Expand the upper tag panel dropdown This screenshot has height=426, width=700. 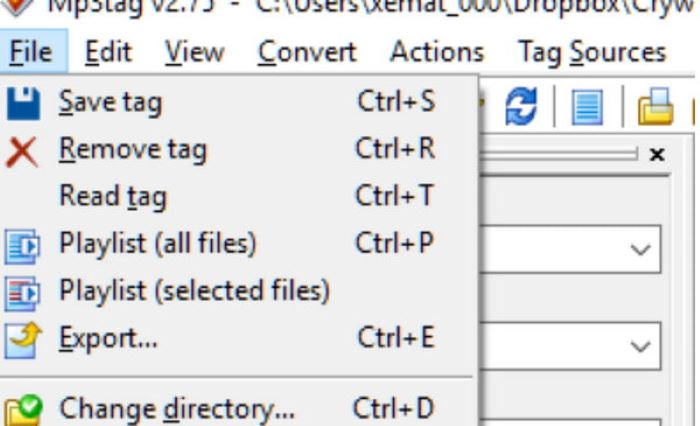[x=640, y=249]
